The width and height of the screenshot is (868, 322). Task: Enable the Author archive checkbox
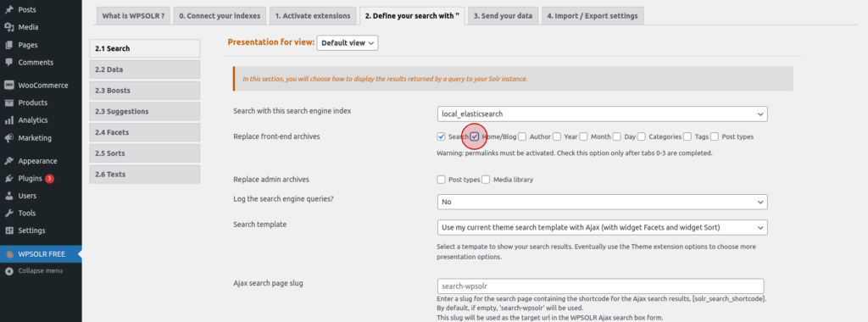point(522,136)
